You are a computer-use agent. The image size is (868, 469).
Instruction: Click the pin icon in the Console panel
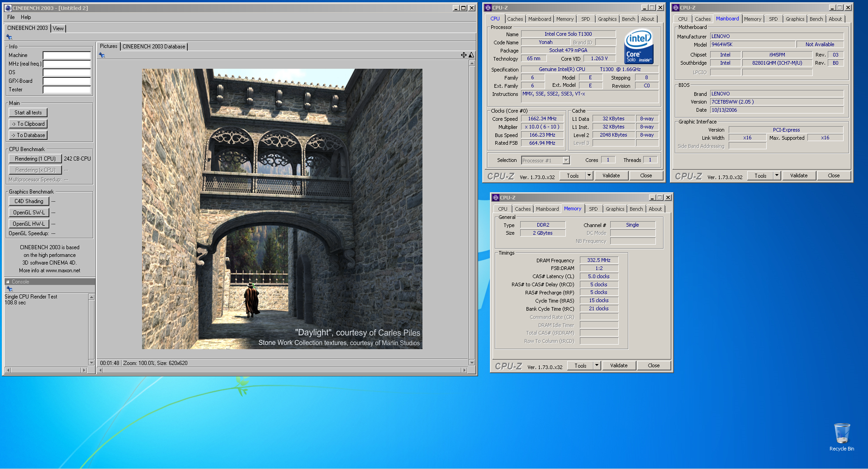coord(9,289)
